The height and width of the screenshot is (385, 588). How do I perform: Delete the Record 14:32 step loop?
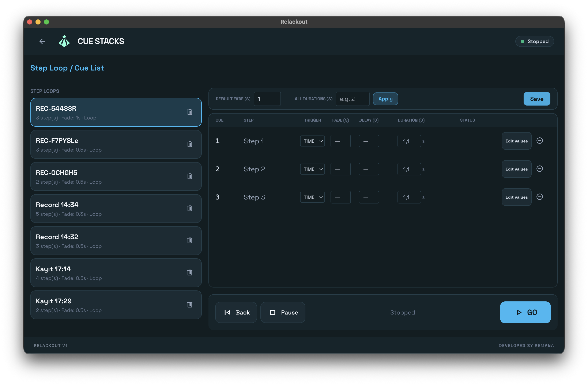[x=190, y=241]
